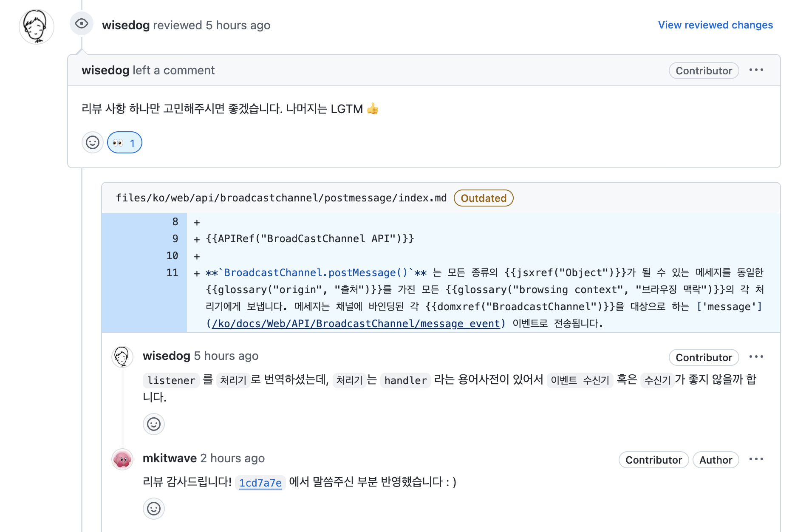Click the review eye icon
The width and height of the screenshot is (809, 532).
point(82,24)
